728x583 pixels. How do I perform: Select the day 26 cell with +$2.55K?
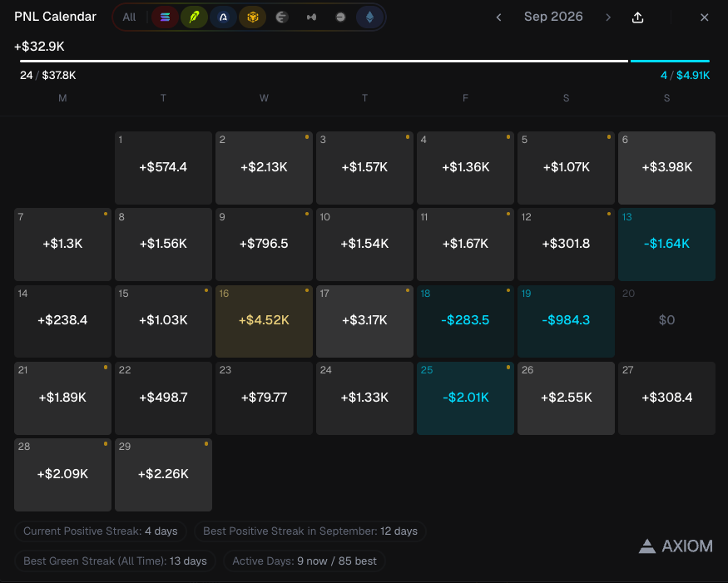(566, 398)
